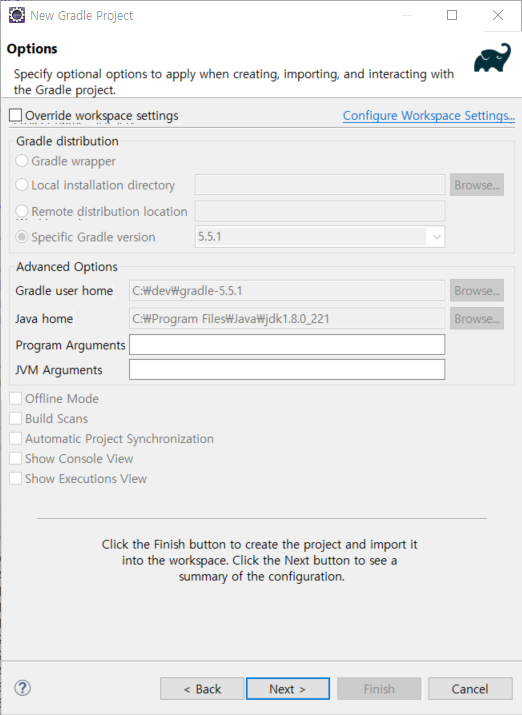This screenshot has width=522, height=715.
Task: Click the Eclipse icon in the title bar
Action: pos(17,15)
